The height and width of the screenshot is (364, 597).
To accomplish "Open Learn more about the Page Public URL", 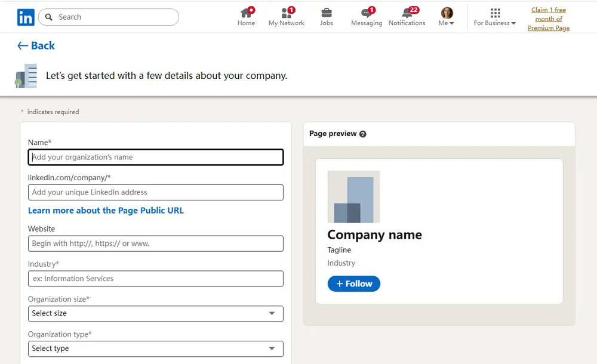I will [106, 210].
